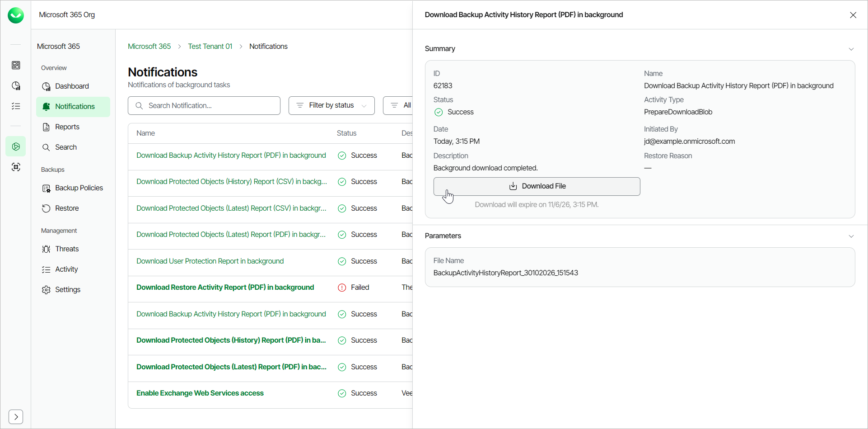Go to Microsoft 365 breadcrumb link
868x429 pixels.
click(149, 46)
